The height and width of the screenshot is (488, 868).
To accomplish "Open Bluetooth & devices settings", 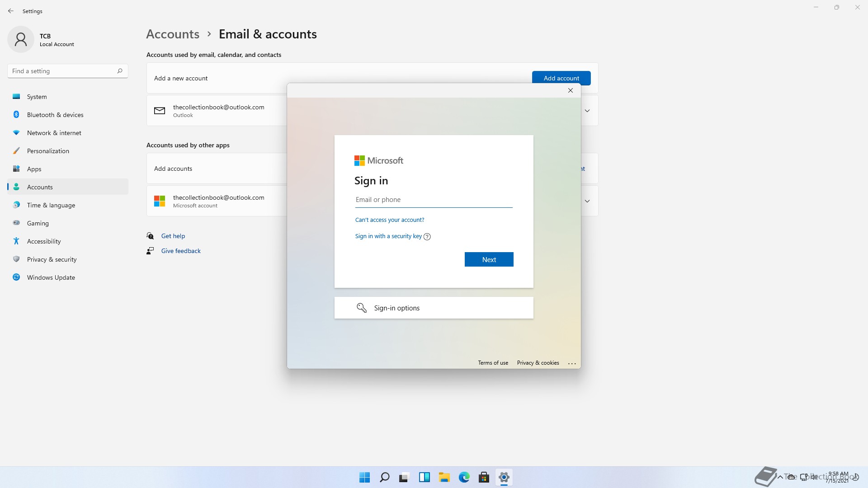I will (68, 115).
